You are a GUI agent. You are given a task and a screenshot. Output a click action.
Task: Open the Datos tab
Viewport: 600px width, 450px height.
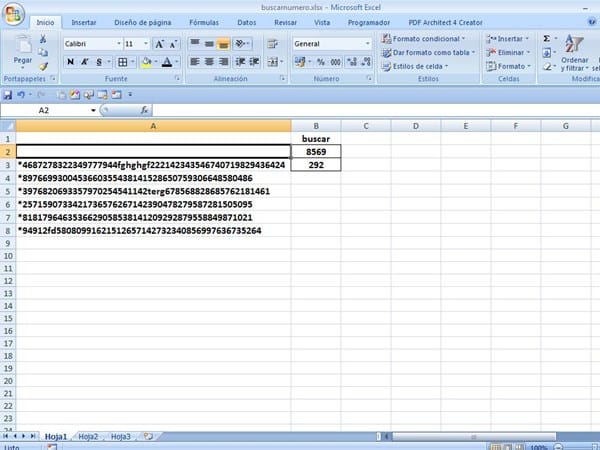coord(247,23)
